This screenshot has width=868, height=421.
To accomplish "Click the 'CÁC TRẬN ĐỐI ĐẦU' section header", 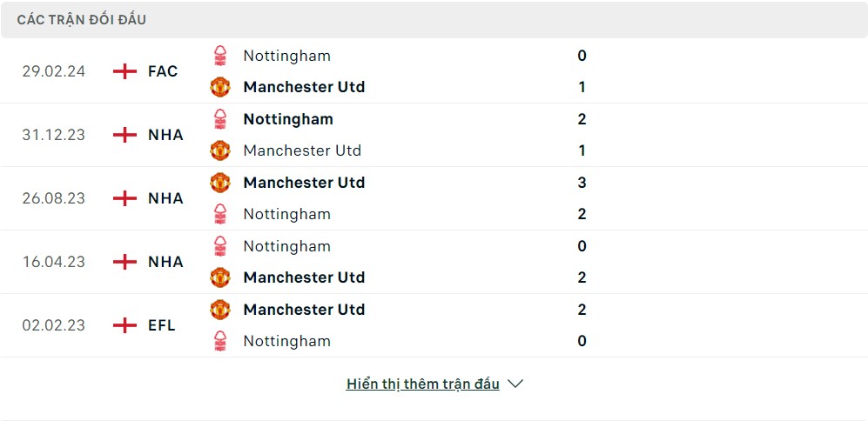I will click(82, 19).
